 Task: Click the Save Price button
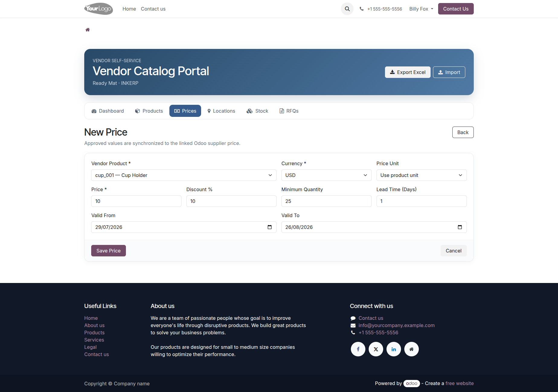click(x=108, y=251)
